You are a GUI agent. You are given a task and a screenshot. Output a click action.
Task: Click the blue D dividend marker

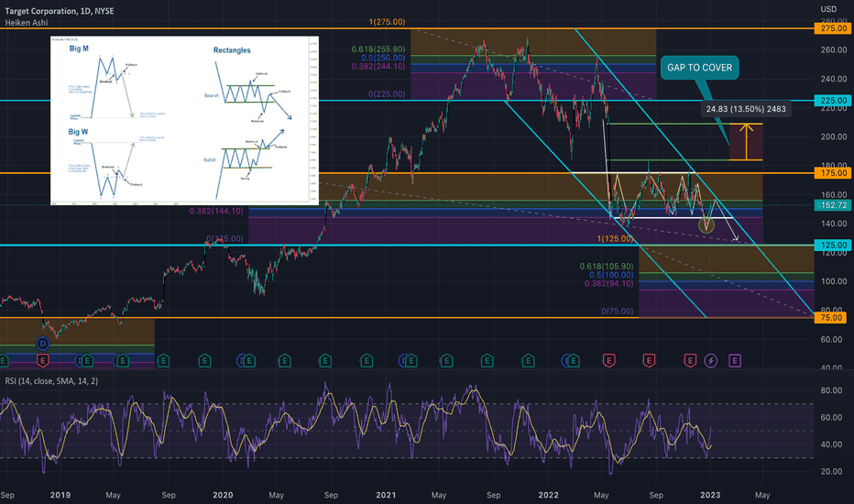[42, 344]
